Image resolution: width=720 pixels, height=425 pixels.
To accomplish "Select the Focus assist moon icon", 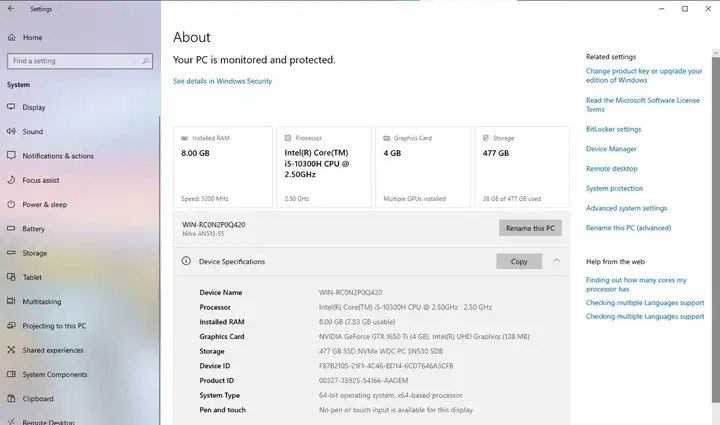I will pos(11,180).
